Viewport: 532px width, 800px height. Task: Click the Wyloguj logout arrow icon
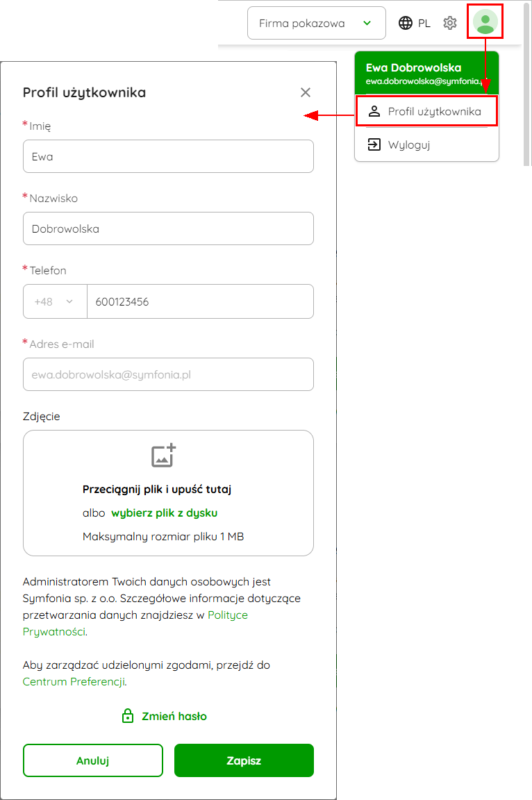point(374,145)
